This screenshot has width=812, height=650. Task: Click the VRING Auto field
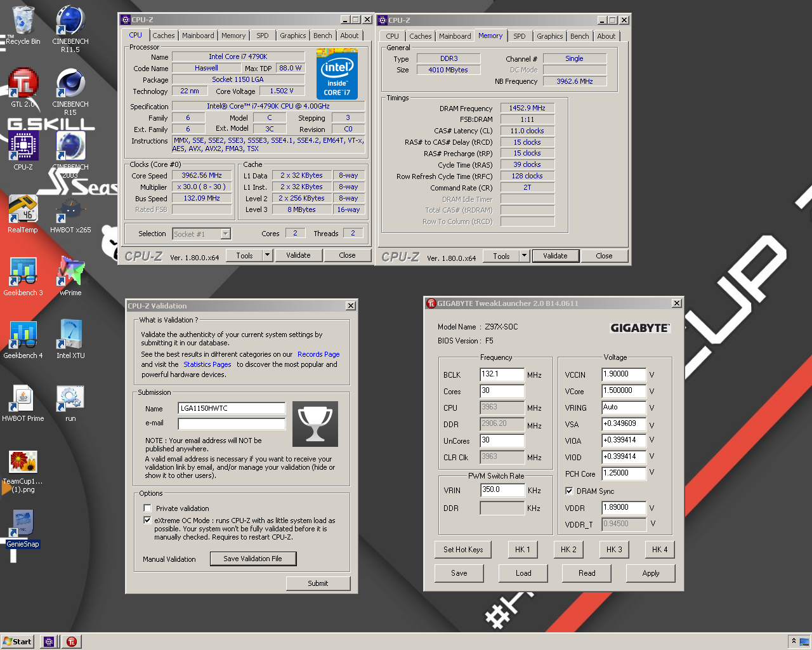click(624, 408)
